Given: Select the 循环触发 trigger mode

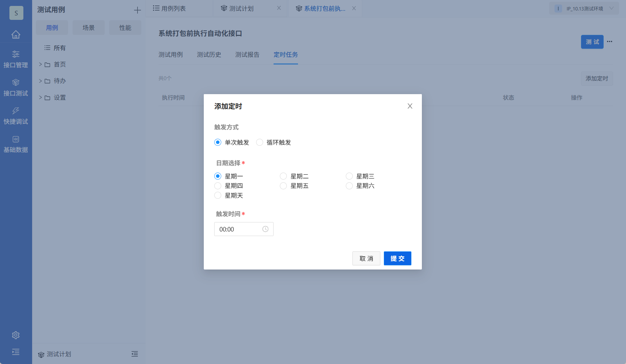Looking at the screenshot, I should [x=260, y=142].
